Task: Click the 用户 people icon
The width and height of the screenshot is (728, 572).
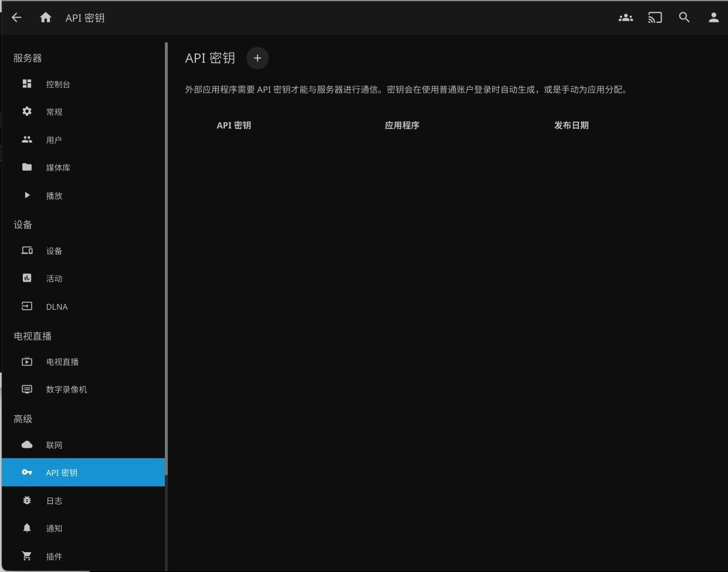Action: (27, 140)
